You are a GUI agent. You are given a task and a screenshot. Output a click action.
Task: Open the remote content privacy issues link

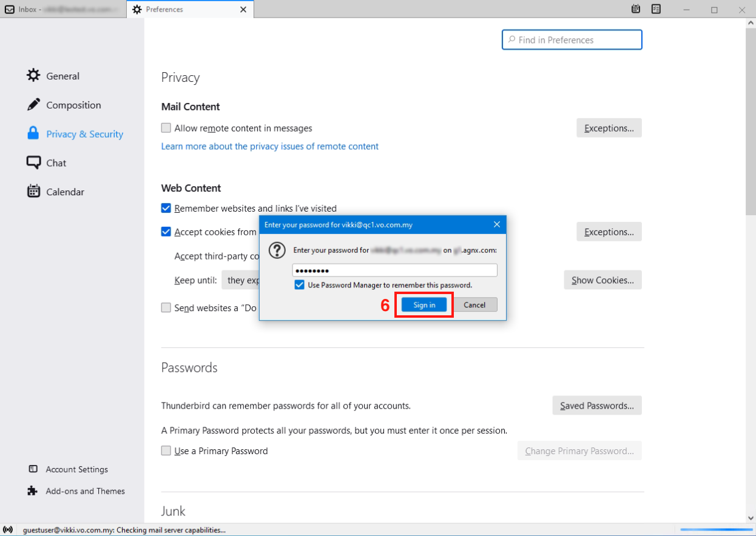[x=269, y=146]
